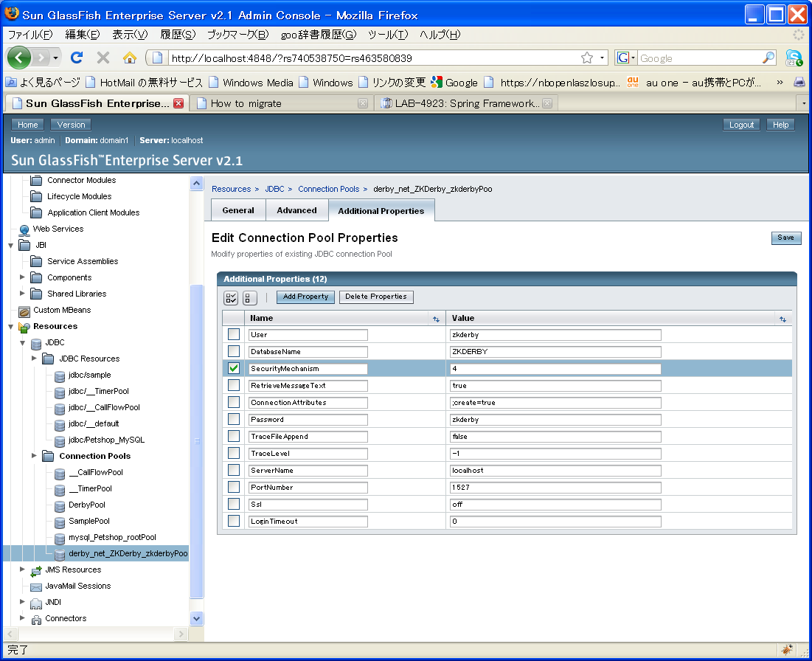Reload the page with the refresh icon
Viewport: 812px width, 661px height.
coord(77,58)
